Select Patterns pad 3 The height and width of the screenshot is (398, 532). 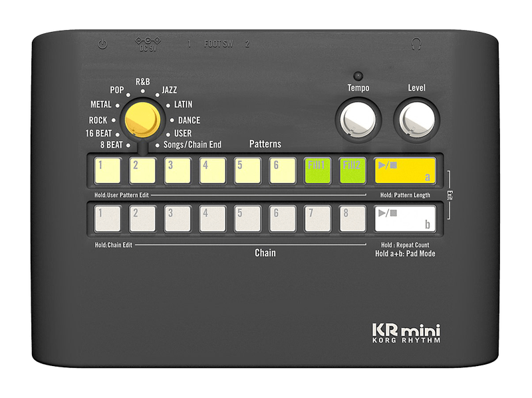pos(178,170)
